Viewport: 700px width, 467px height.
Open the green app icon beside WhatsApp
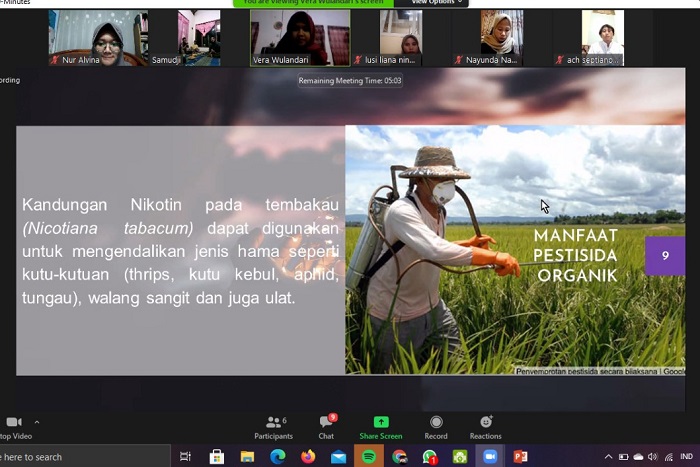460,457
